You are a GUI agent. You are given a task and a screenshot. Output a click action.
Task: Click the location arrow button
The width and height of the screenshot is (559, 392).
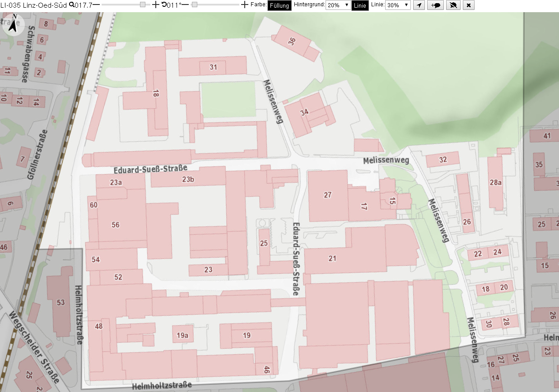419,5
